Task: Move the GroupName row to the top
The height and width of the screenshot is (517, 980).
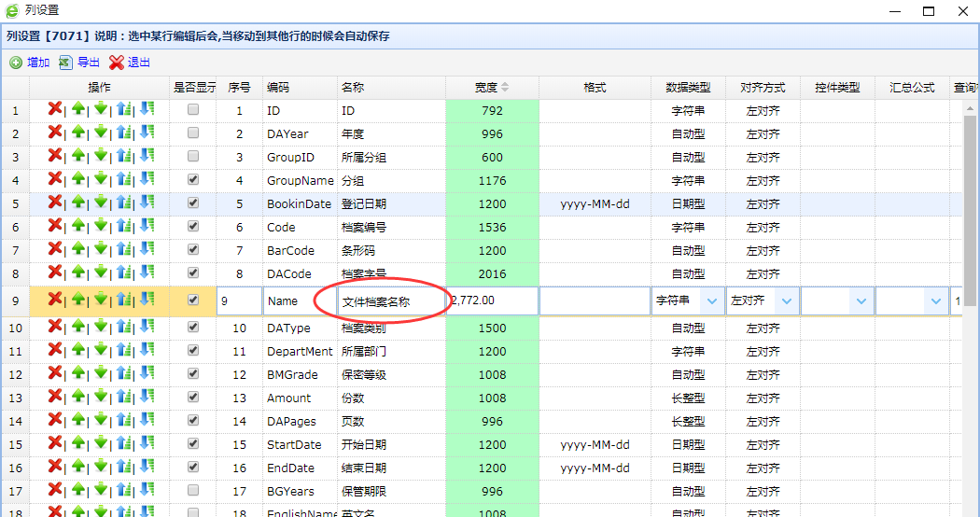Action: (125, 180)
